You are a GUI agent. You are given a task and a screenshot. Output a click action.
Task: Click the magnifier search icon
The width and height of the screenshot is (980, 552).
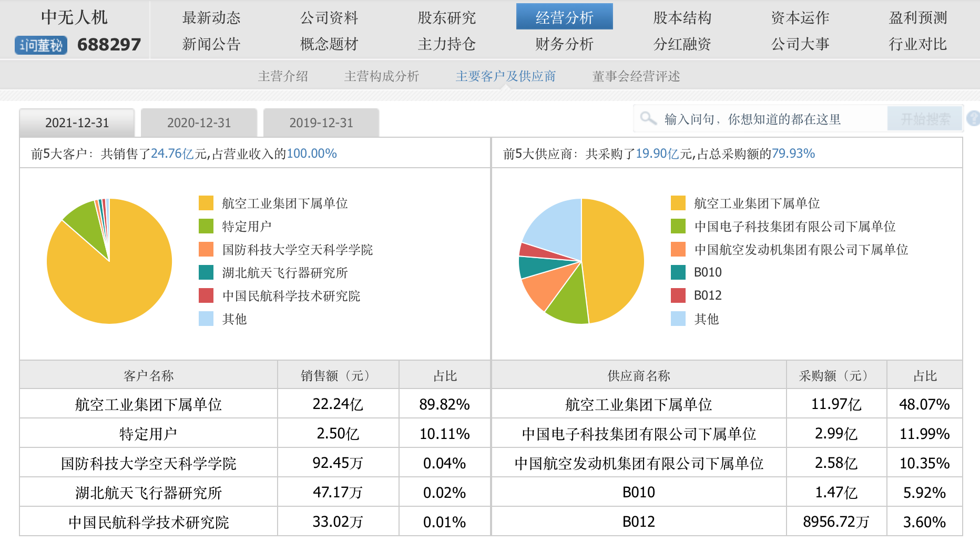(x=648, y=119)
